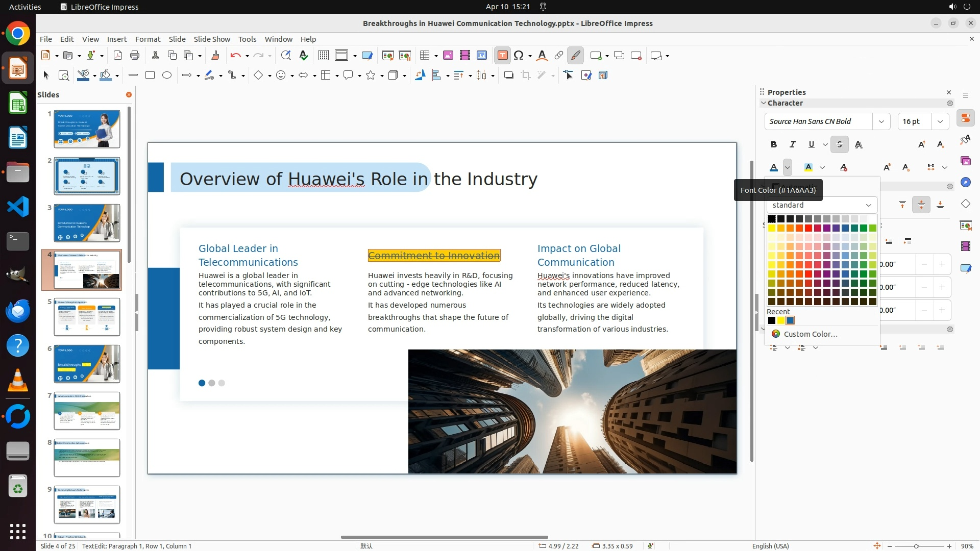Open the font name dropdown
Viewport: 980px width, 551px height.
click(x=881, y=121)
